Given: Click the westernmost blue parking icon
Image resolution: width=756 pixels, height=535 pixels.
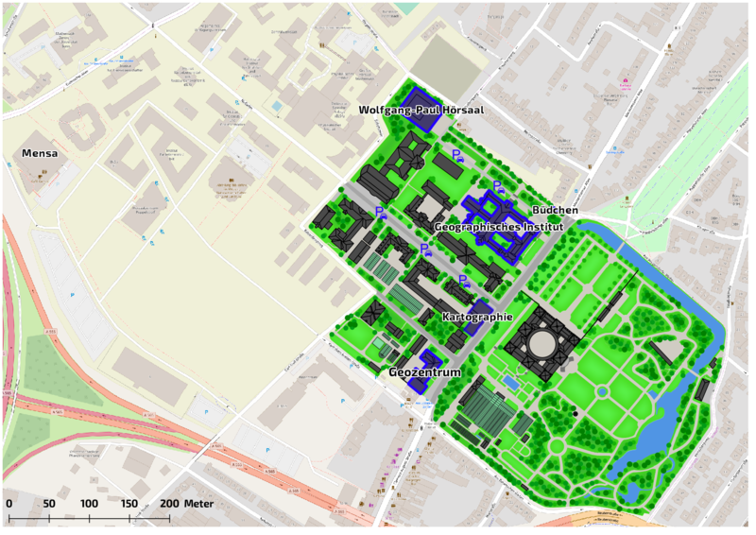Looking at the screenshot, I should [381, 214].
